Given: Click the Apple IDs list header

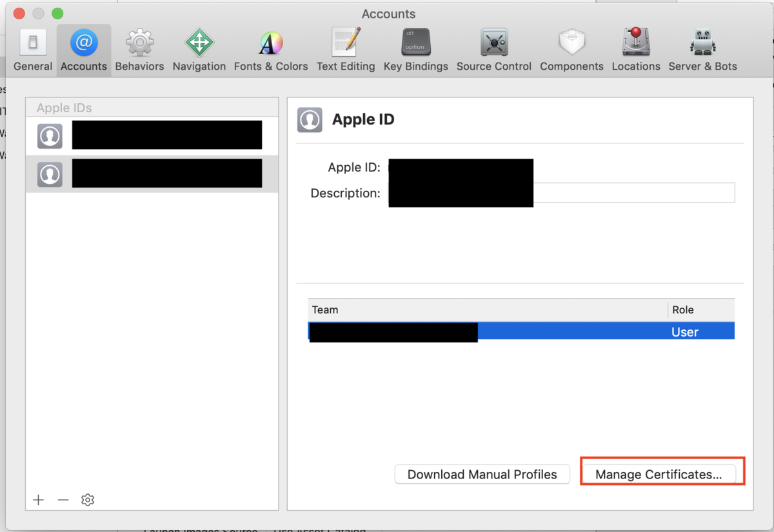Looking at the screenshot, I should [152, 108].
